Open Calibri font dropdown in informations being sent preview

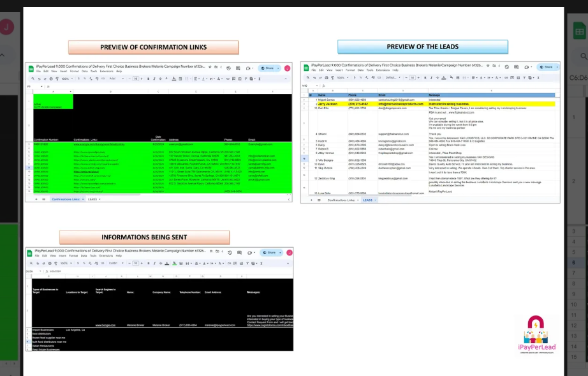tap(116, 264)
